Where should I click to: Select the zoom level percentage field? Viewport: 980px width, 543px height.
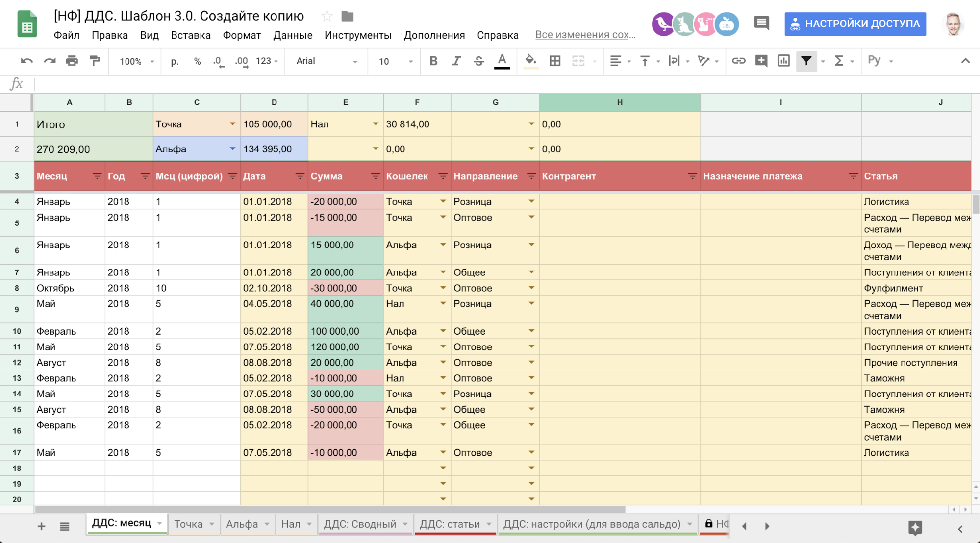point(132,61)
